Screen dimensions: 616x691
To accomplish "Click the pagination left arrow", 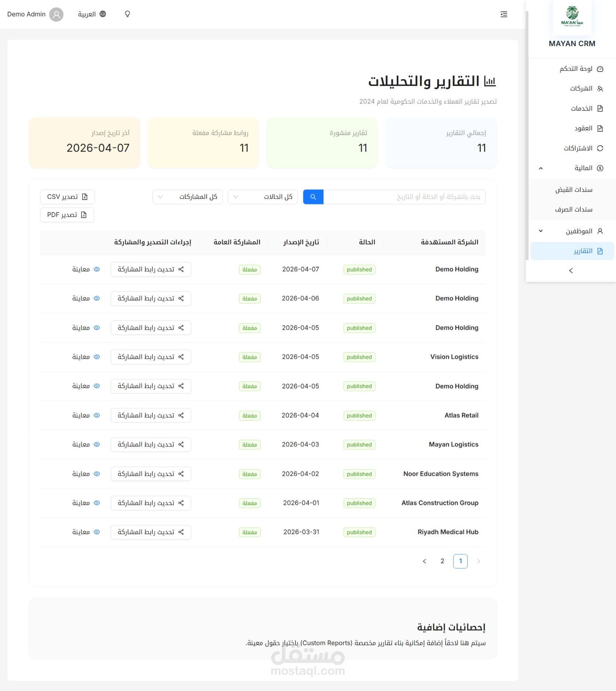I will coord(424,561).
